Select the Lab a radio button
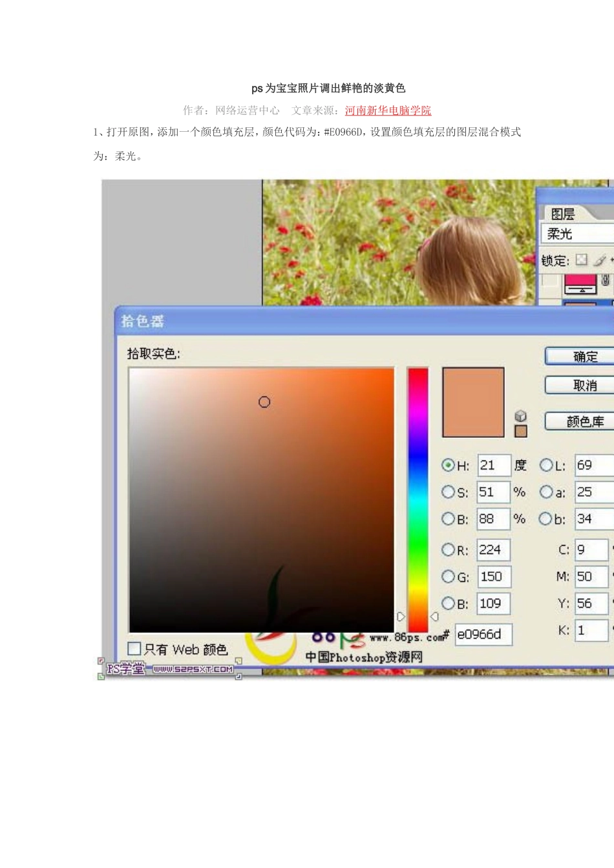The image size is (614, 868). click(546, 492)
